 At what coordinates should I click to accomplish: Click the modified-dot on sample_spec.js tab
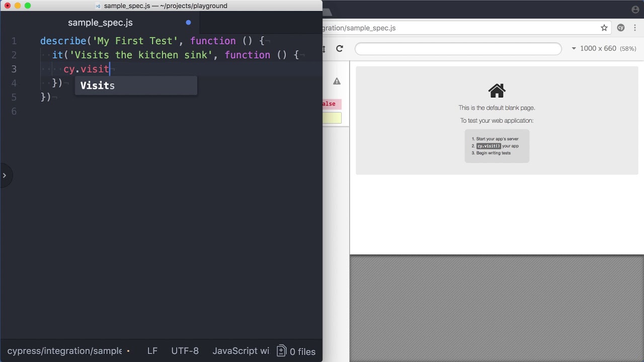pos(188,23)
